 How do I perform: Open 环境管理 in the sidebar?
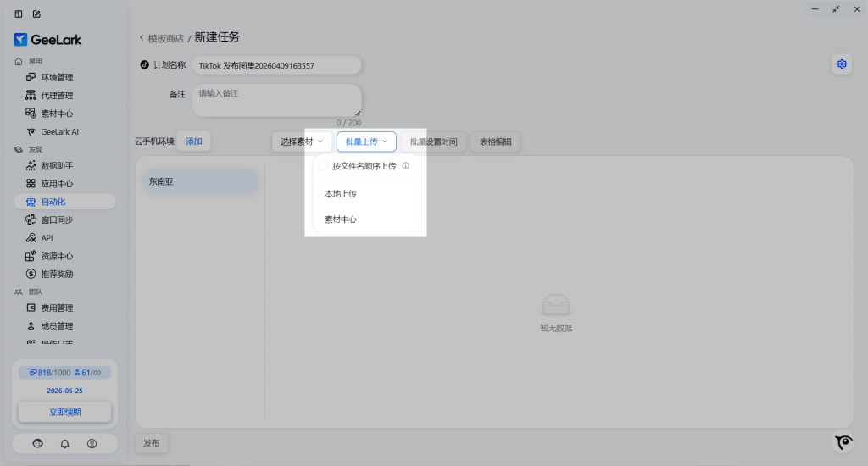[58, 77]
